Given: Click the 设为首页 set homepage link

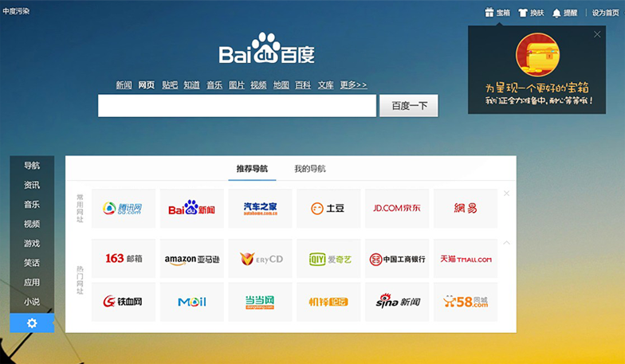Looking at the screenshot, I should [604, 13].
